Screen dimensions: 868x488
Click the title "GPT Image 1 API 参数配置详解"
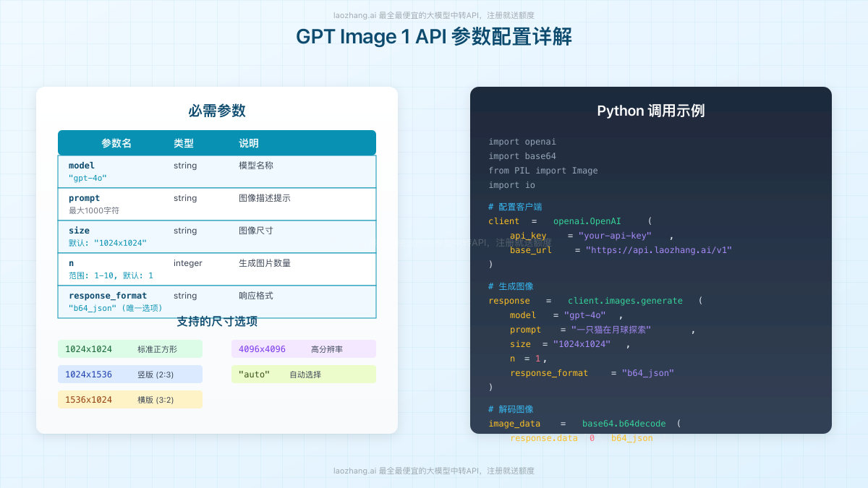pyautogui.click(x=434, y=37)
